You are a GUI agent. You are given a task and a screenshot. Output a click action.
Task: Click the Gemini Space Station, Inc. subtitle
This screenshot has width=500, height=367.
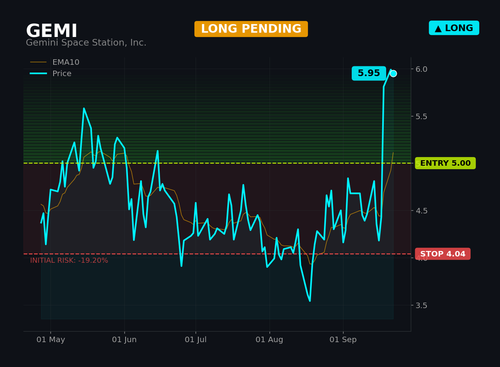[x=86, y=43]
